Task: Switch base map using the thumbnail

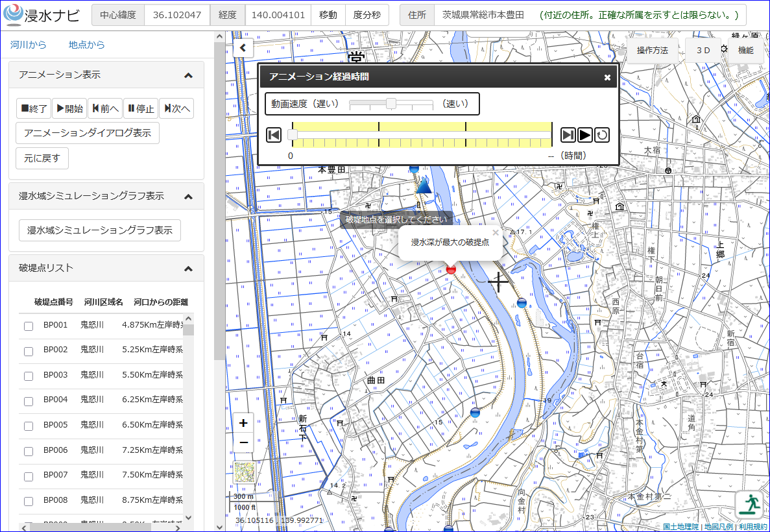Action: click(x=244, y=472)
